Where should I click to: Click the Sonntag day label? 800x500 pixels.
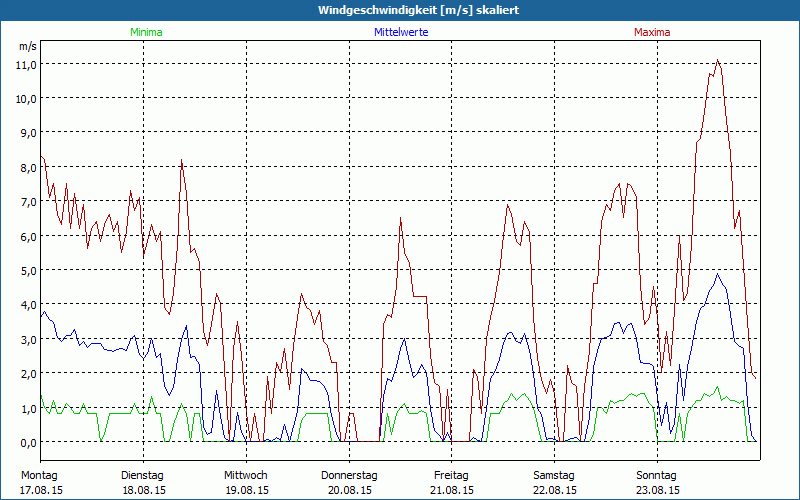tap(656, 476)
